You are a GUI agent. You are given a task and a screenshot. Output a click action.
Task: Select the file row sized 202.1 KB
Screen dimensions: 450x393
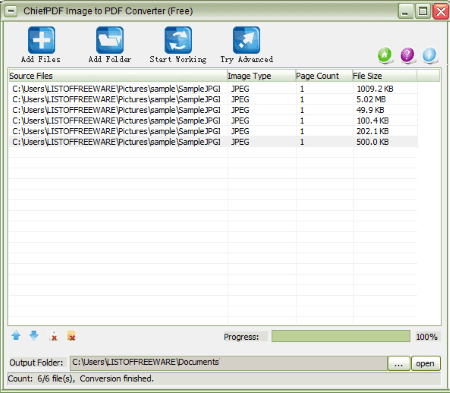click(213, 131)
